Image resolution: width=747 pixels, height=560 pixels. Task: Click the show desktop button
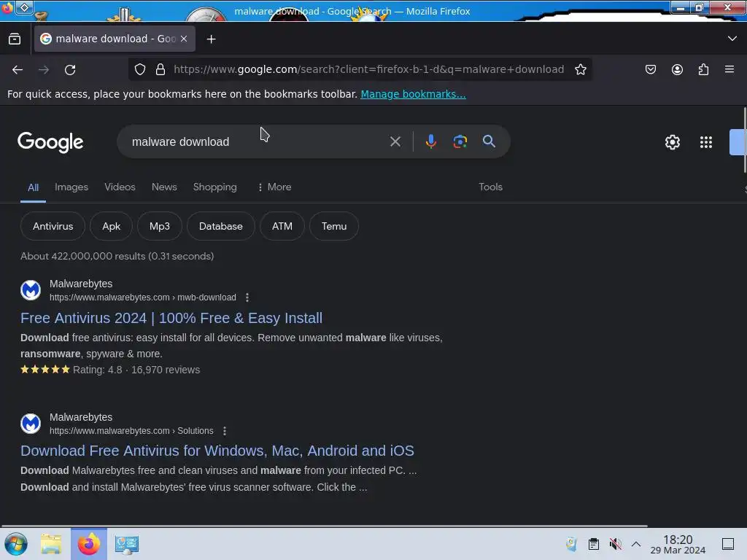pos(728,544)
